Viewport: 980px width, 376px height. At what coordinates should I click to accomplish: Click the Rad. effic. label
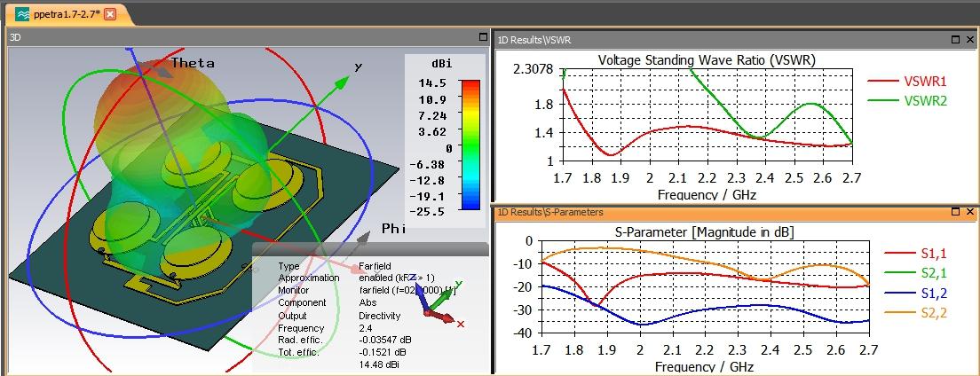(300, 341)
